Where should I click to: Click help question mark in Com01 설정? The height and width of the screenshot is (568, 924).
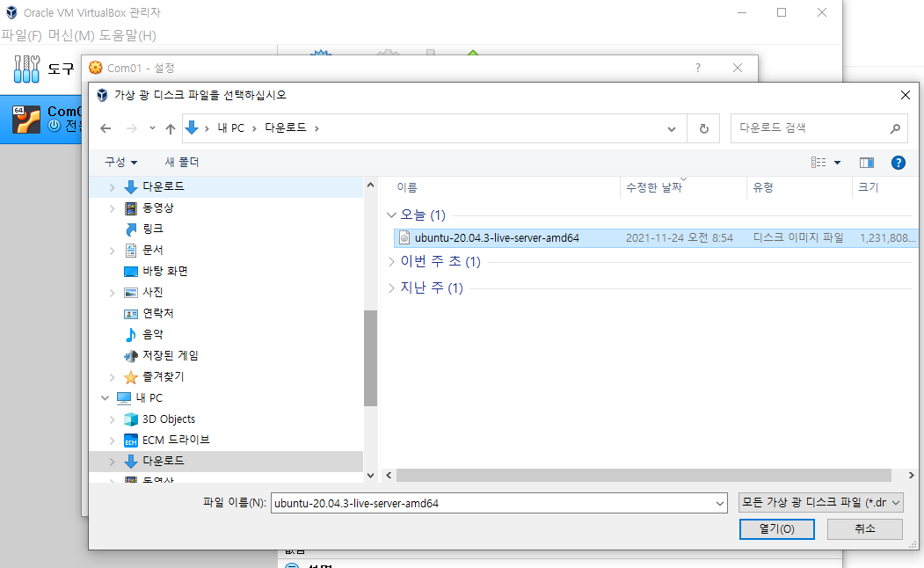click(x=698, y=69)
